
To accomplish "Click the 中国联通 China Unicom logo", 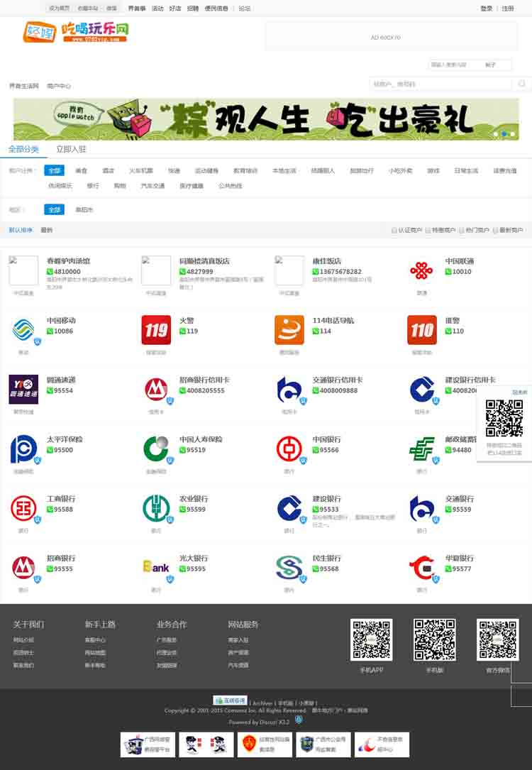I will tap(421, 270).
